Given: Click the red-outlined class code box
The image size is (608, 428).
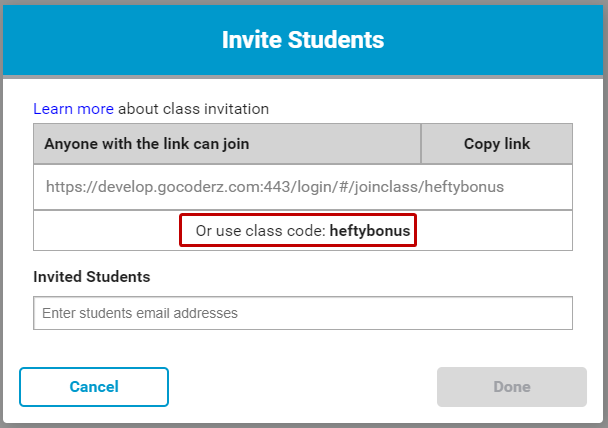Looking at the screenshot, I should (x=297, y=231).
